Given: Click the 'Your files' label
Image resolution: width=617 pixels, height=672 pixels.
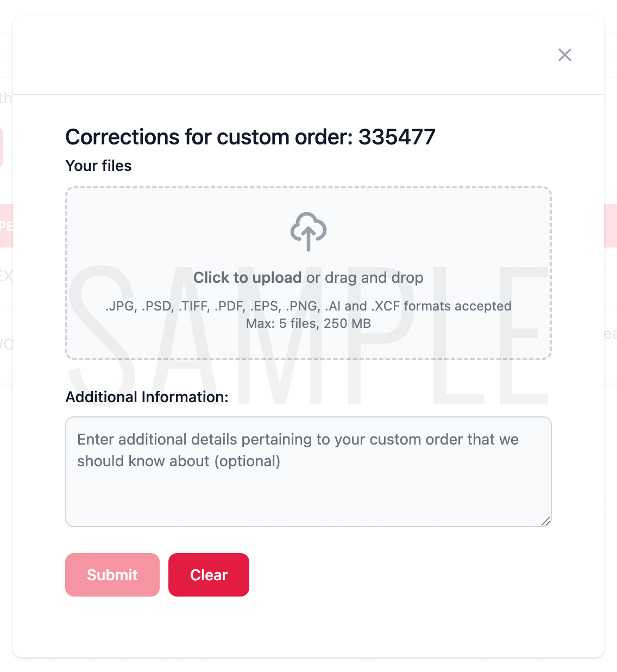Looking at the screenshot, I should [x=98, y=166].
